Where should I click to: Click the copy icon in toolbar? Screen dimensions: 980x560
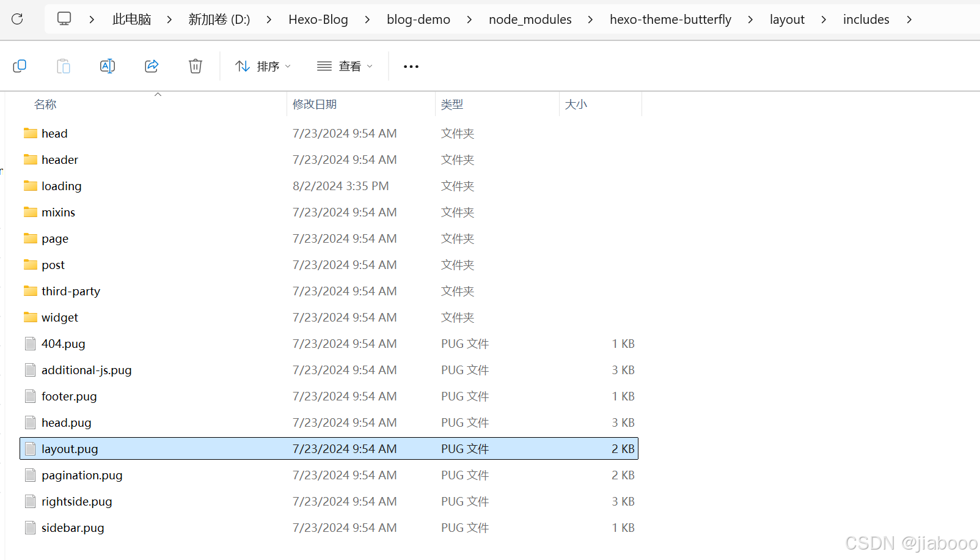click(20, 66)
